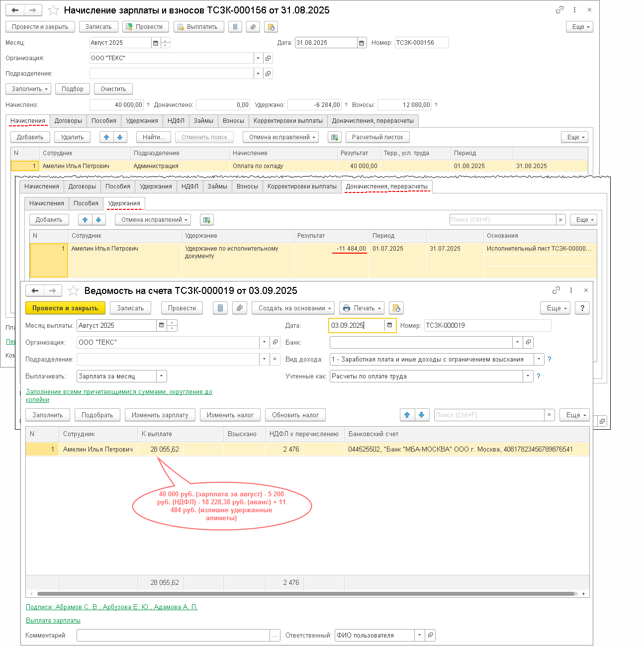Image resolution: width=644 pixels, height=647 pixels.
Task: Open Взносы tab in accrual document
Action: [233, 121]
